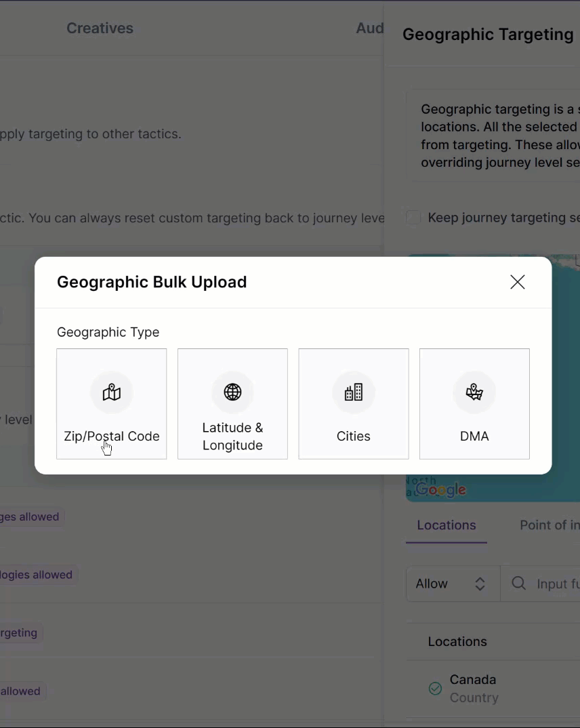The image size is (580, 728).
Task: Click the green check next to Canada
Action: point(436,689)
